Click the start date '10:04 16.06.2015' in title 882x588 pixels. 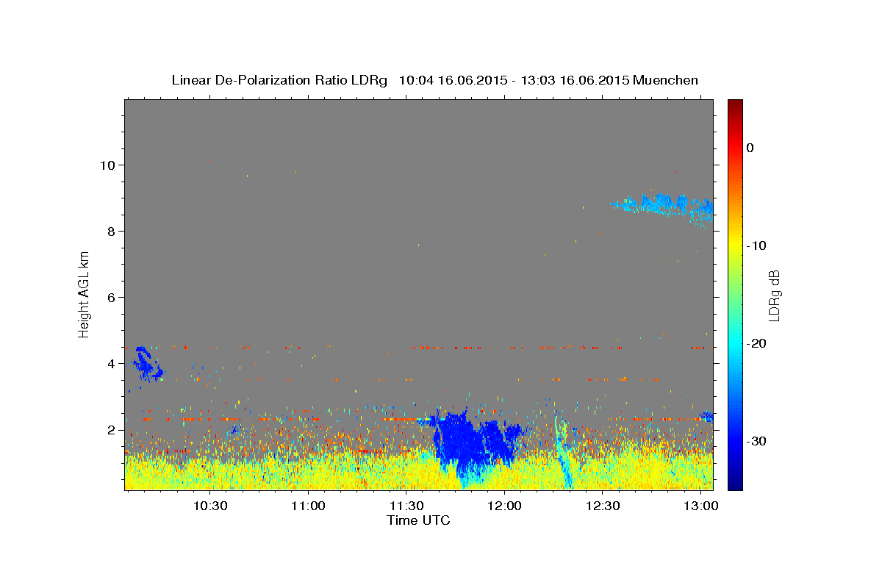[x=453, y=80]
